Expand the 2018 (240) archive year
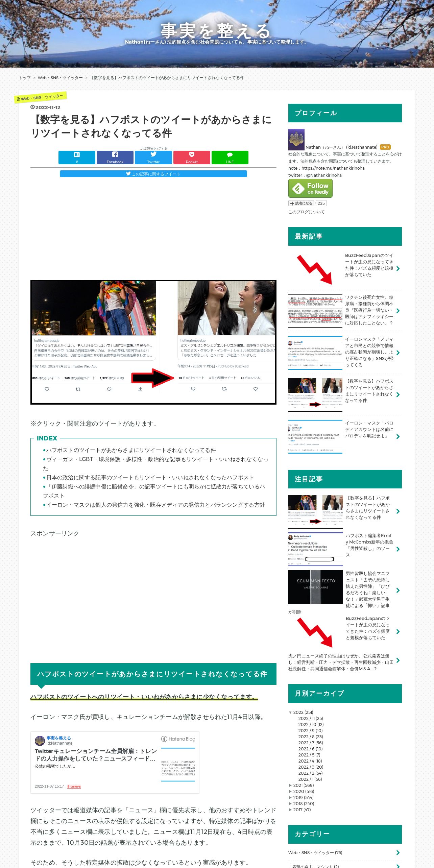This screenshot has width=434, height=868. click(290, 804)
